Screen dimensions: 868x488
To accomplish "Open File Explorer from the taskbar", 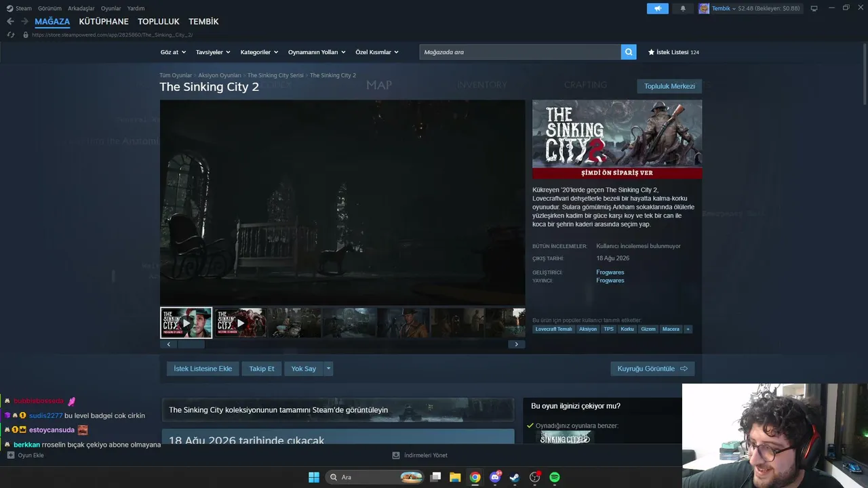I will 455,477.
